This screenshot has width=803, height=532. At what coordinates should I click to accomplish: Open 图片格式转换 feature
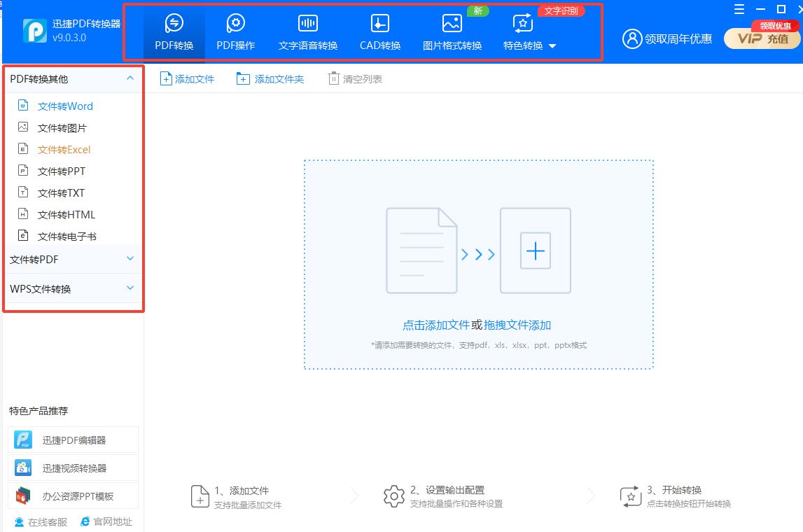coord(451,31)
